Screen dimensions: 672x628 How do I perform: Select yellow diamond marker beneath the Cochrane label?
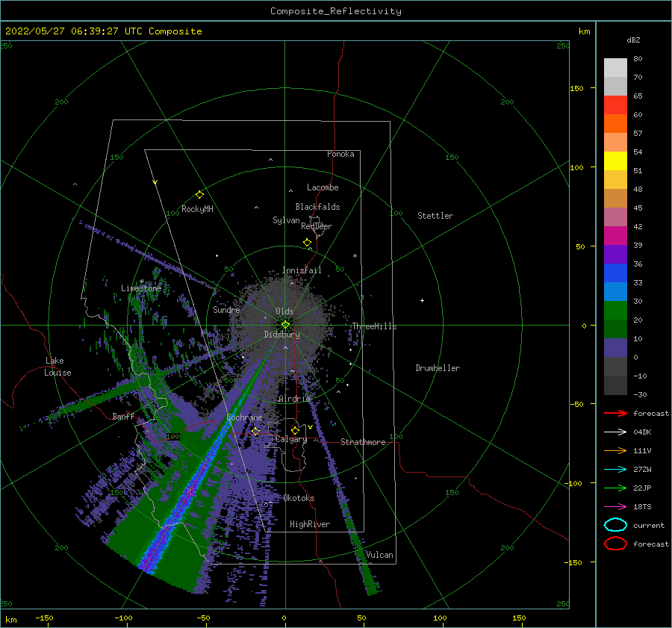[256, 432]
